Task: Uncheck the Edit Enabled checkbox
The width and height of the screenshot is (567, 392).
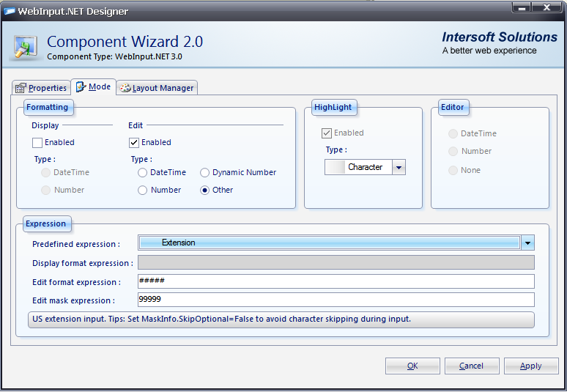Action: coord(134,143)
